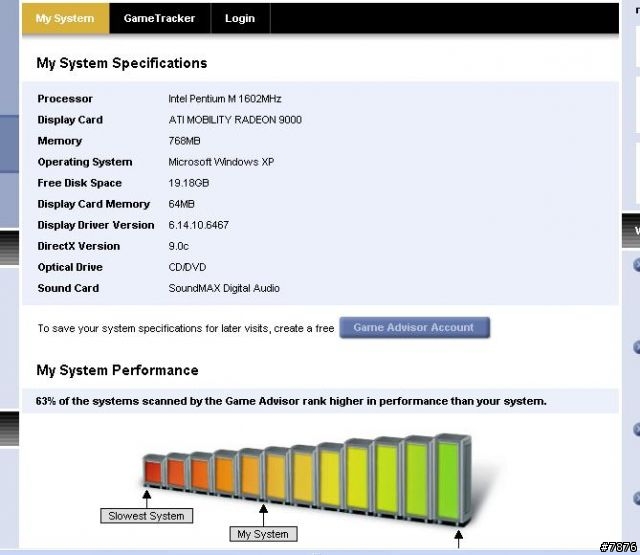Image resolution: width=640 pixels, height=555 pixels.
Task: Click the Display Card label
Action: point(70,120)
